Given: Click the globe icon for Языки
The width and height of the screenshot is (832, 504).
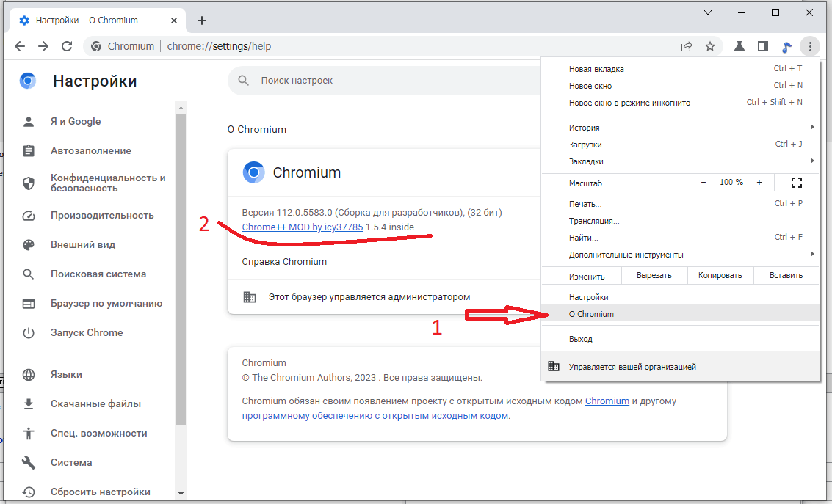Looking at the screenshot, I should 29,375.
